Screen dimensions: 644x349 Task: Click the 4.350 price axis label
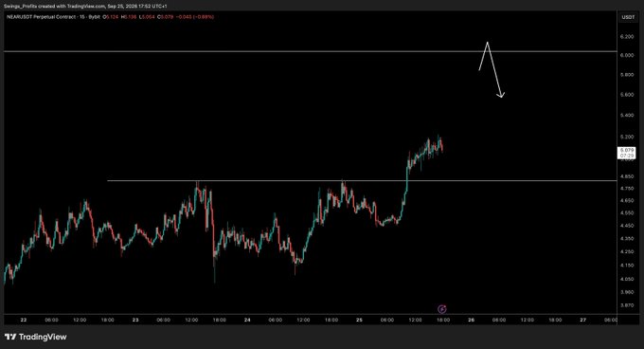[627, 238]
